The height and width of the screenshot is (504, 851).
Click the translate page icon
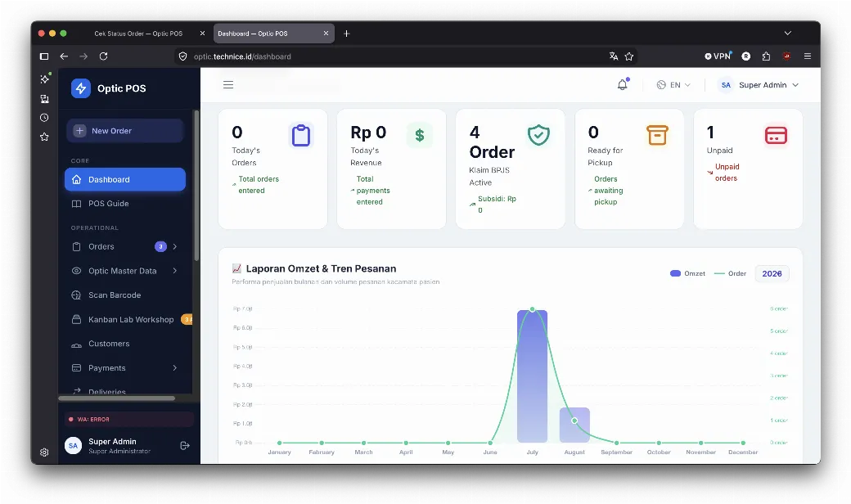(613, 56)
